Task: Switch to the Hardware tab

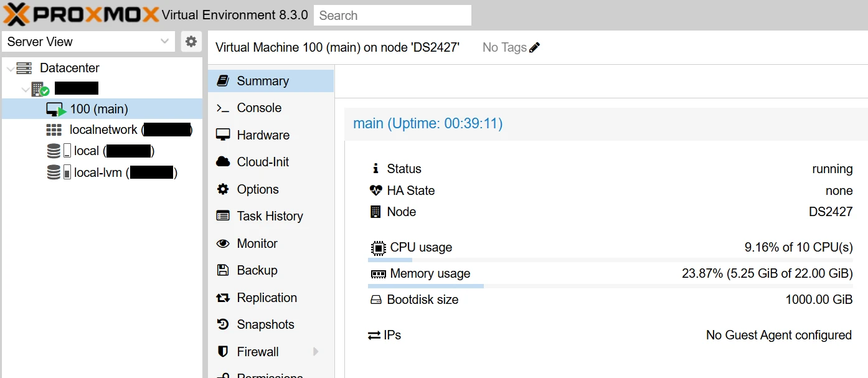Action: point(263,135)
